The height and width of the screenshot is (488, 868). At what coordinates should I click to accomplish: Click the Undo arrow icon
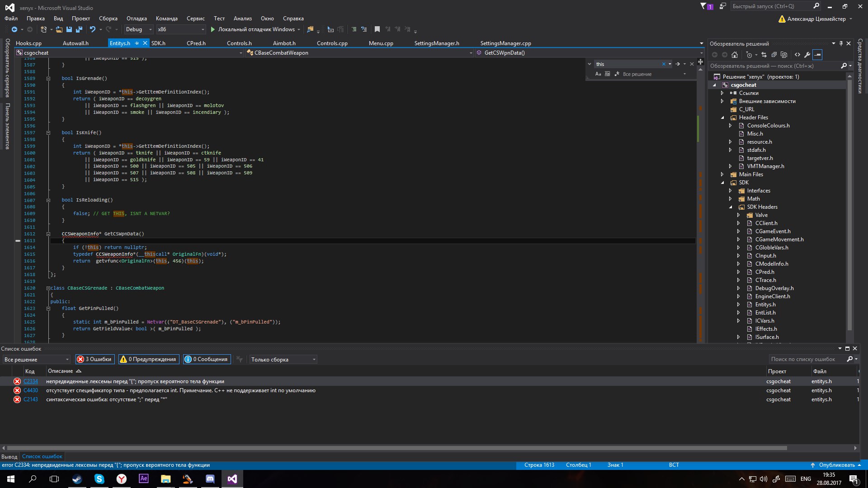click(92, 29)
